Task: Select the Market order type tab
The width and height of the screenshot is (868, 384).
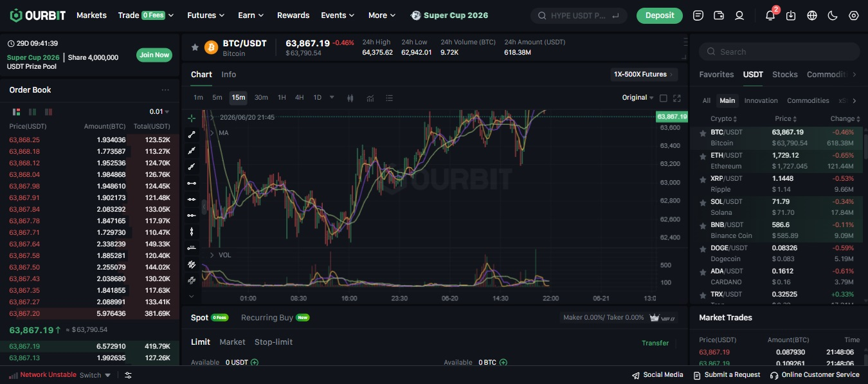Action: click(x=232, y=342)
